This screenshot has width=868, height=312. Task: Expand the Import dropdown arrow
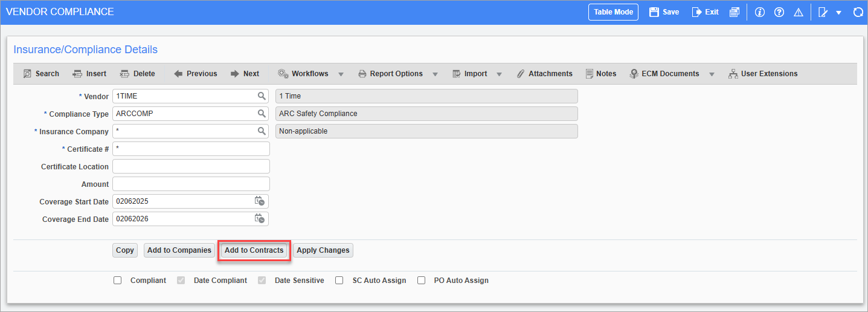(x=499, y=74)
